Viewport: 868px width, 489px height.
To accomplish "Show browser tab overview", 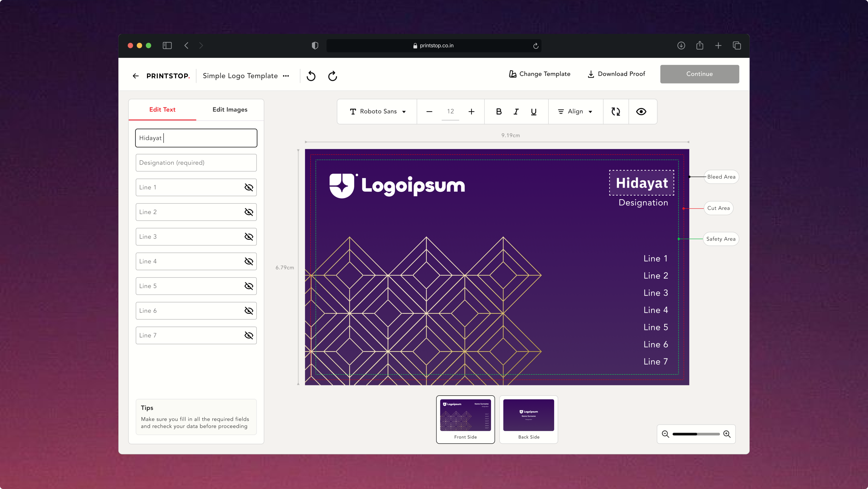I will coord(737,46).
